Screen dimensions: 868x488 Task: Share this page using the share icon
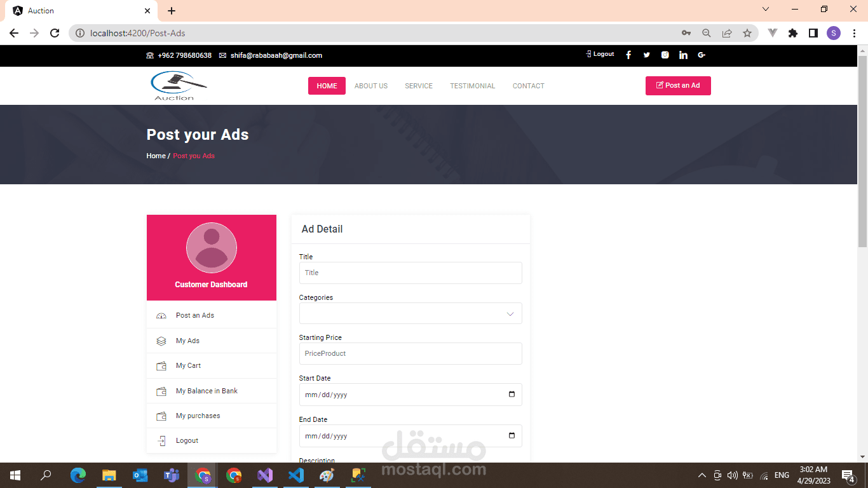click(x=727, y=33)
